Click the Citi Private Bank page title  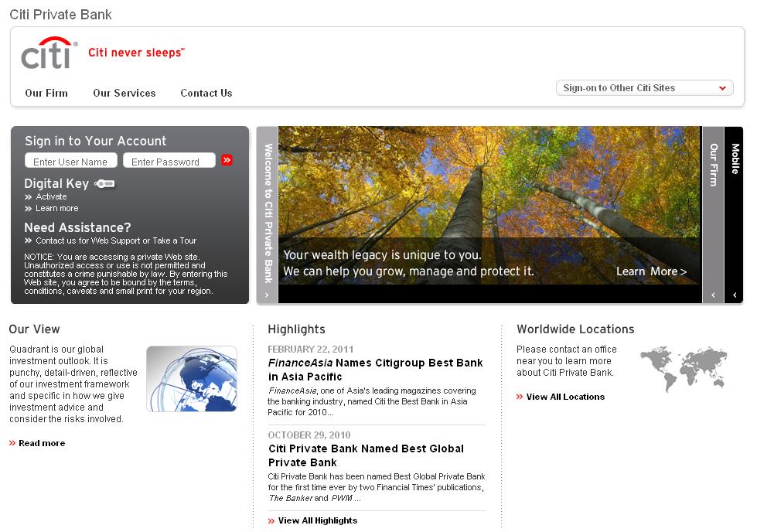coord(61,15)
